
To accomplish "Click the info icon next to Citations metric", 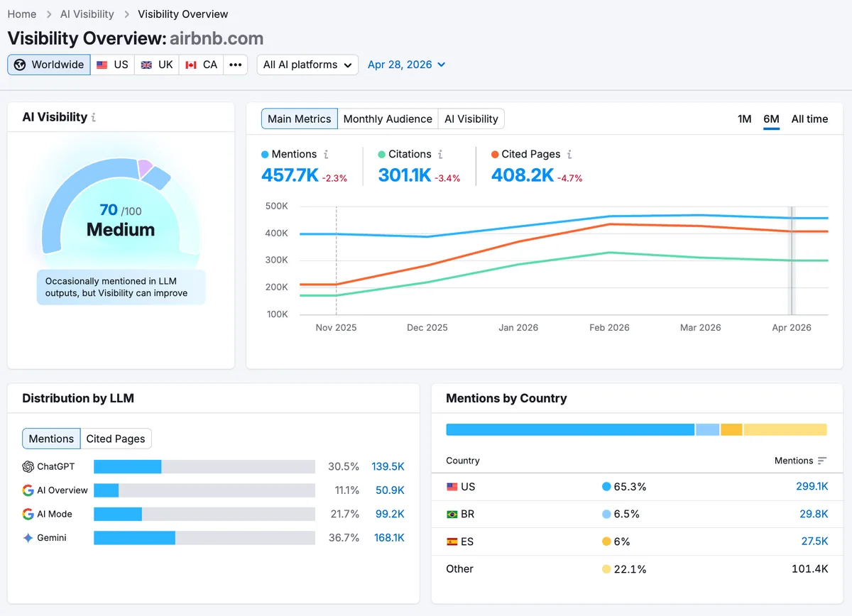I will tap(440, 154).
